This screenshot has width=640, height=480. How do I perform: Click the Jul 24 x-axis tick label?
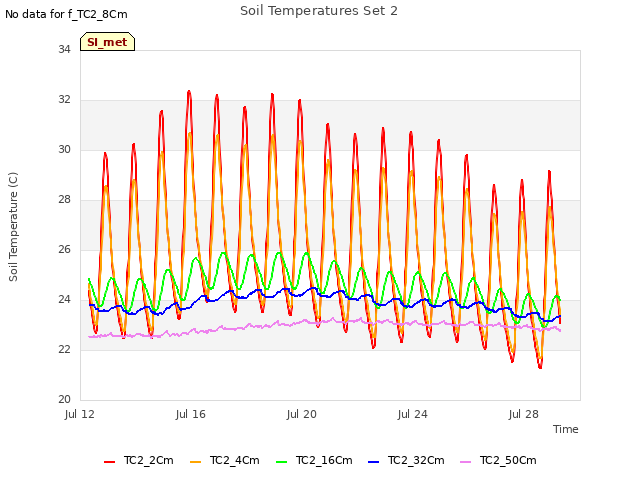pos(413,415)
